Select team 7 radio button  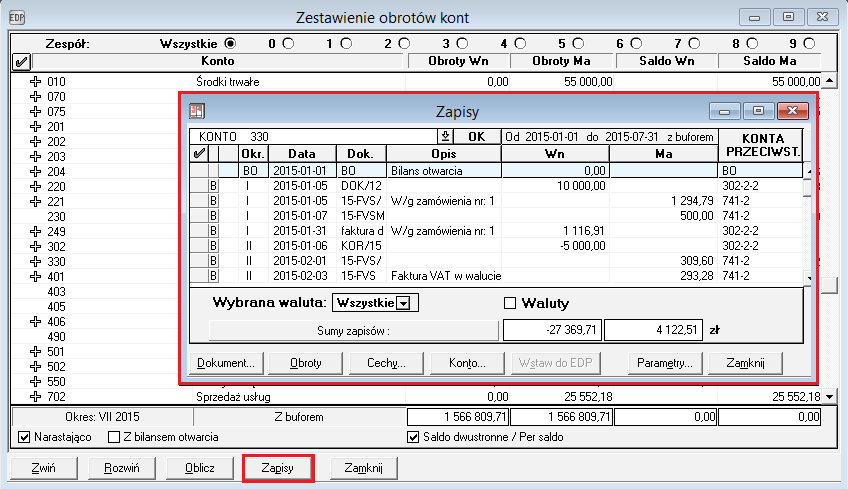click(694, 43)
